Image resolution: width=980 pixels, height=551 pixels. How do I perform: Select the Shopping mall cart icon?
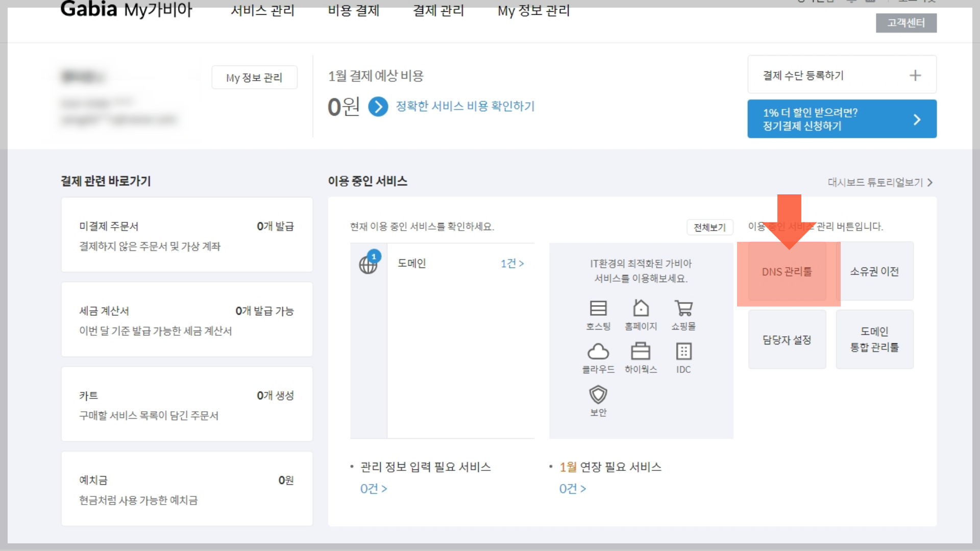click(683, 309)
